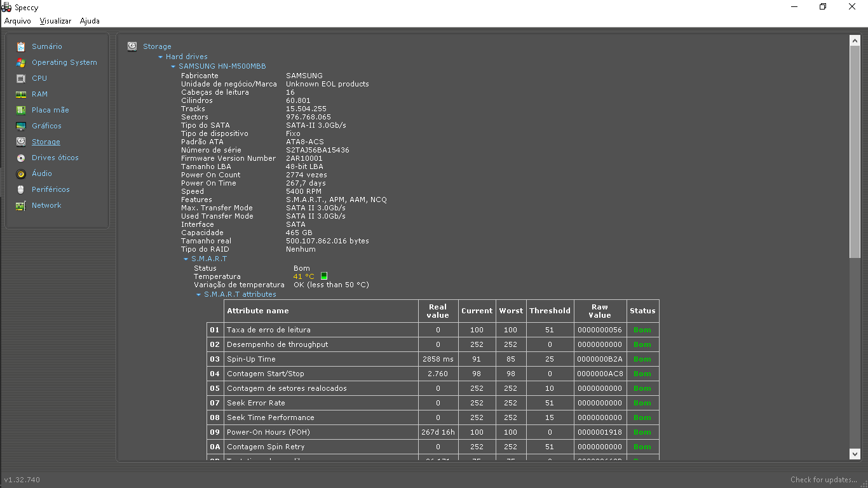868x488 pixels.
Task: Click firmware version 2AR10001
Action: (304, 158)
